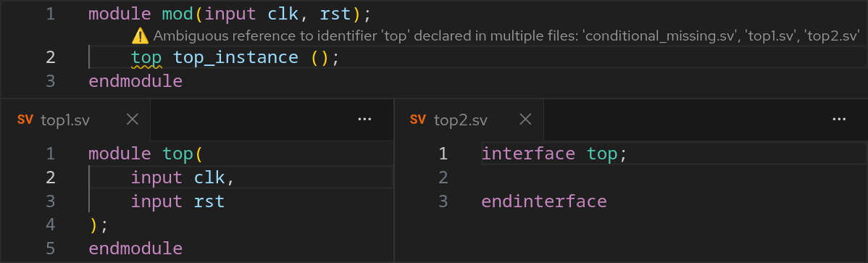This screenshot has height=263, width=868.
Task: Click line number 2 in the top editor
Action: (51, 57)
